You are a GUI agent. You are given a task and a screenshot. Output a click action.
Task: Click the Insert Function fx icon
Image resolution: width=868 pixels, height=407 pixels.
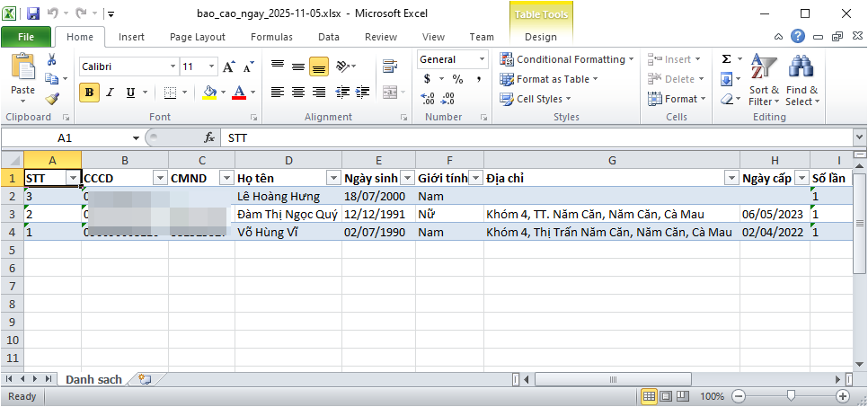point(209,138)
